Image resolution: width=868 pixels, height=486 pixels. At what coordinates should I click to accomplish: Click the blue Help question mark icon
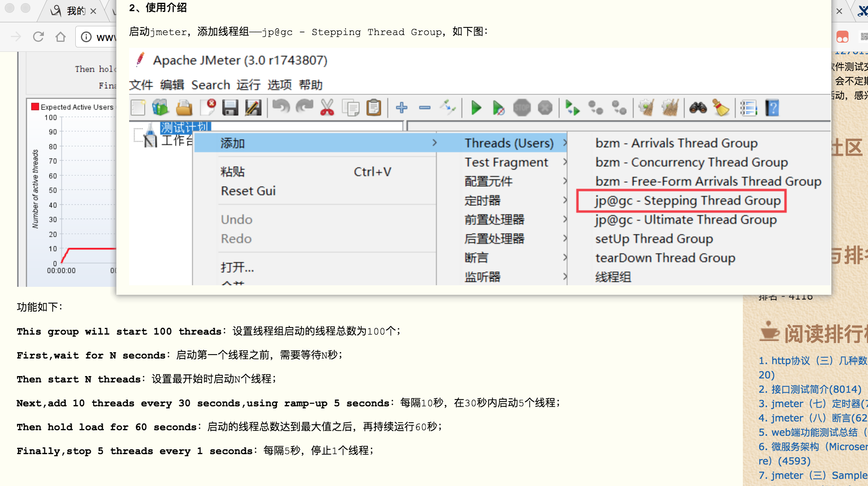tap(772, 108)
